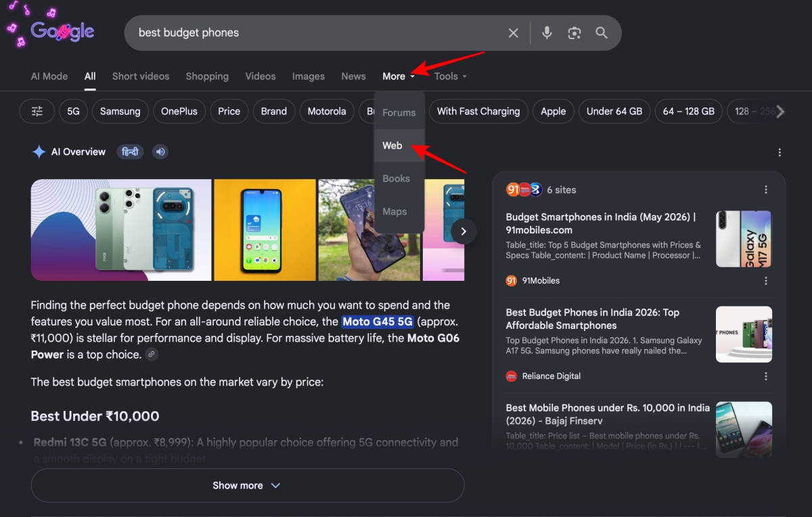Apply the Apple filter chip
Viewport: 812px width, 517px height.
pos(554,111)
